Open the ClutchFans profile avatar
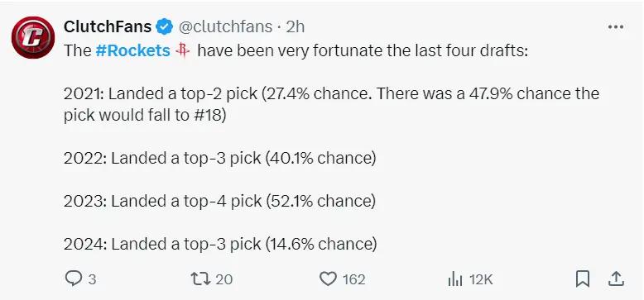The width and height of the screenshot is (644, 300). [x=33, y=37]
